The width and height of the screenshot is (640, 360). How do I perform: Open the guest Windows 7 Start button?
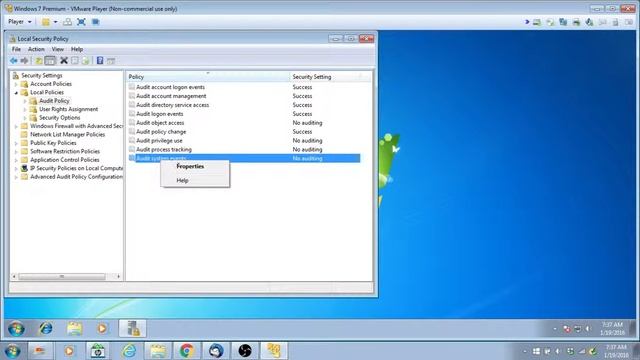tap(16, 329)
